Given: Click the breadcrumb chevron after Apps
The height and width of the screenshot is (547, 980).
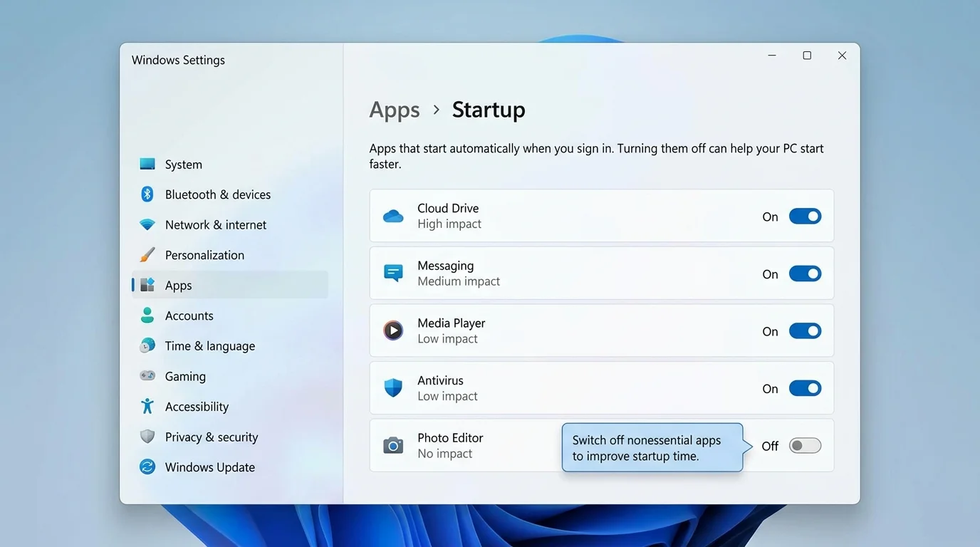Looking at the screenshot, I should [x=437, y=110].
